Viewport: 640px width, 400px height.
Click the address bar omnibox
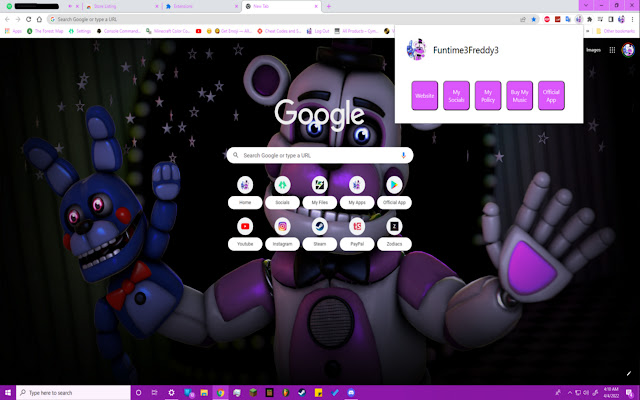284,19
